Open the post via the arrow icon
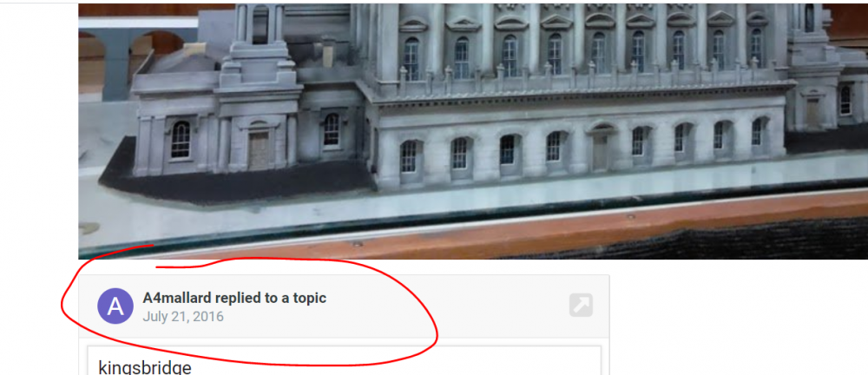This screenshot has width=868, height=375. (582, 306)
